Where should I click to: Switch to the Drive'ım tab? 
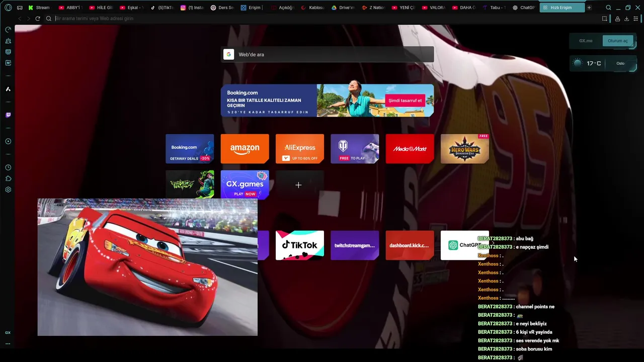click(343, 8)
